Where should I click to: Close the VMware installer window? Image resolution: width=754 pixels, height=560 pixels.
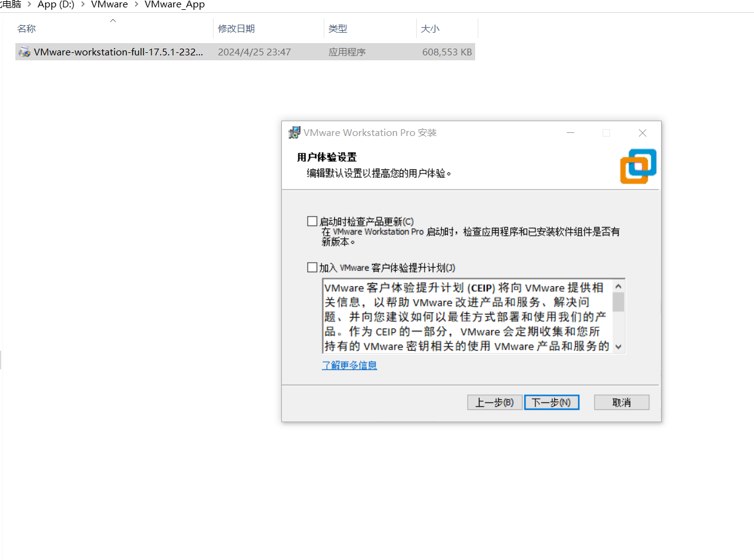pos(643,133)
